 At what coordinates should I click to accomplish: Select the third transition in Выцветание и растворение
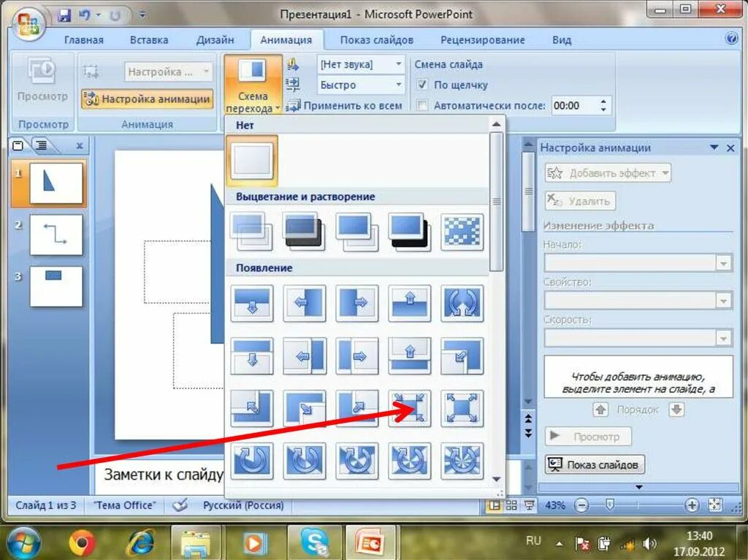[356, 232]
